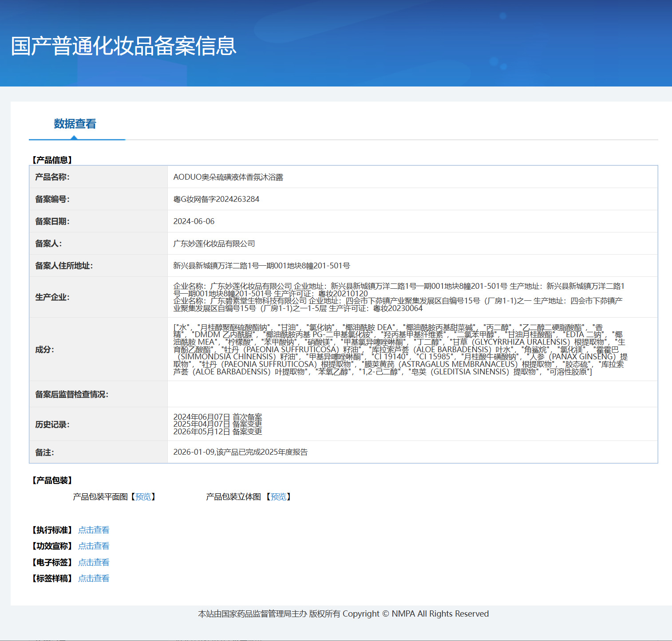The height and width of the screenshot is (641, 672).
Task: Click the page title 国产普通化妆品备案信息
Action: pos(124,46)
